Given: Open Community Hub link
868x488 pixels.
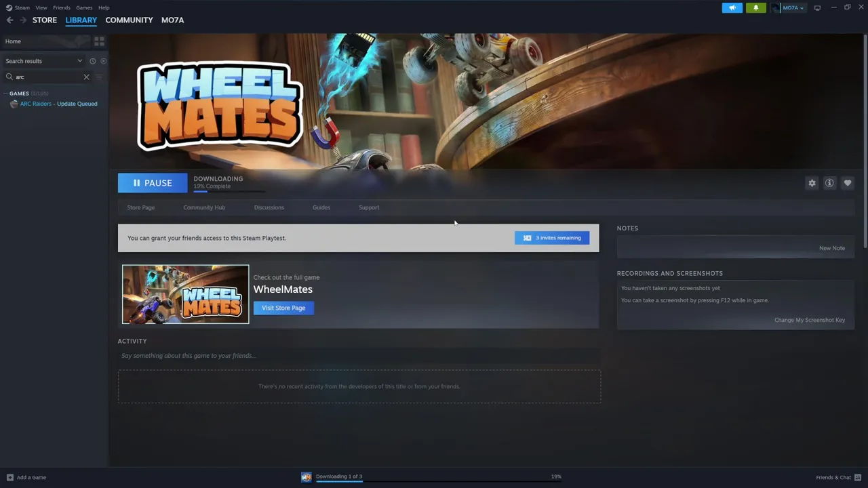Looking at the screenshot, I should [204, 207].
